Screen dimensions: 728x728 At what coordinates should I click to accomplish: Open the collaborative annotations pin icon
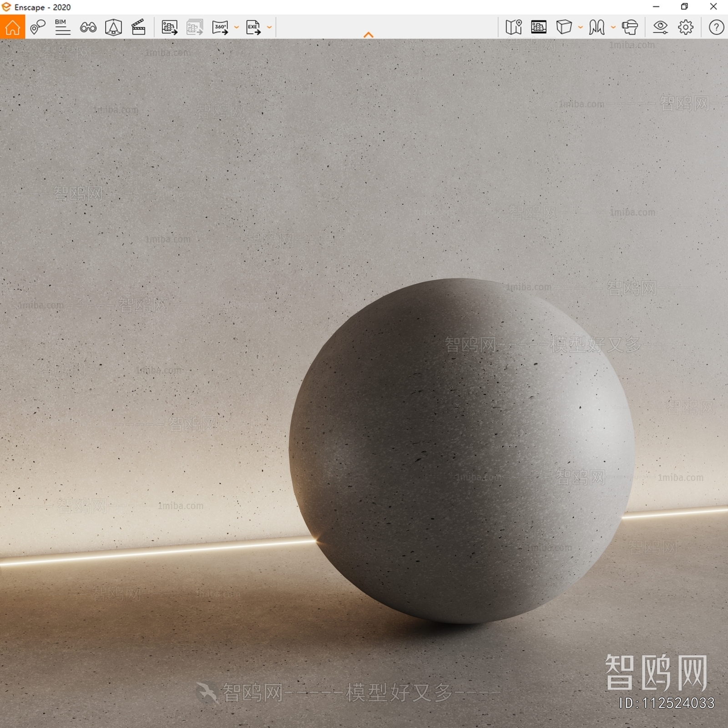[x=38, y=27]
